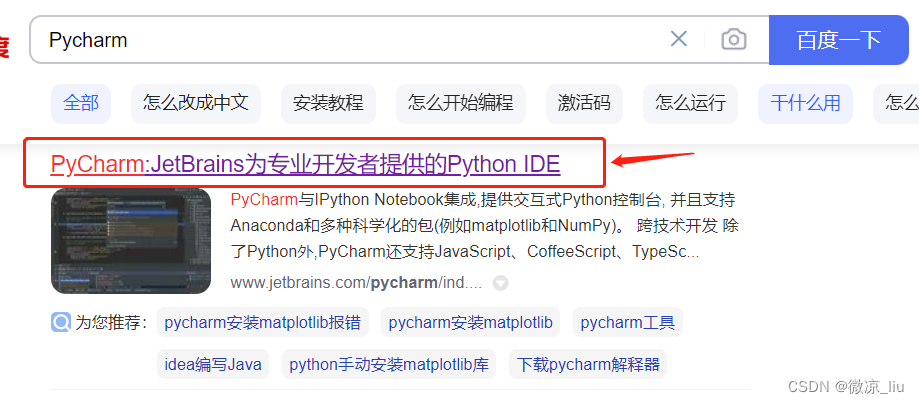Select the 怎么改成中文 suggestion tab
Image resolution: width=919 pixels, height=404 pixels.
[196, 103]
